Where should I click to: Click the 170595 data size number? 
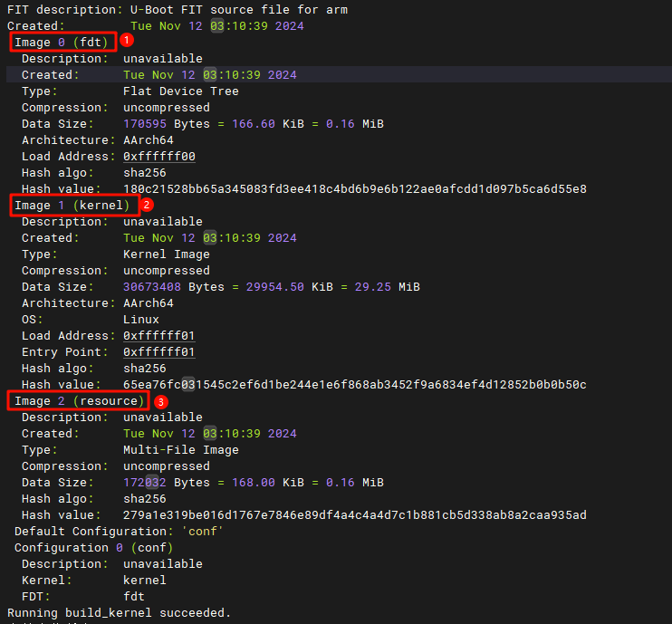coord(145,124)
